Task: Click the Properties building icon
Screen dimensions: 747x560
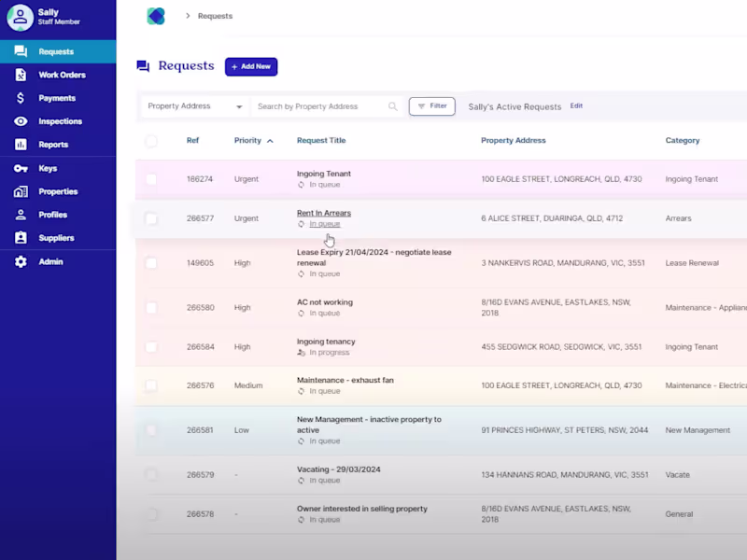Action: (x=21, y=191)
